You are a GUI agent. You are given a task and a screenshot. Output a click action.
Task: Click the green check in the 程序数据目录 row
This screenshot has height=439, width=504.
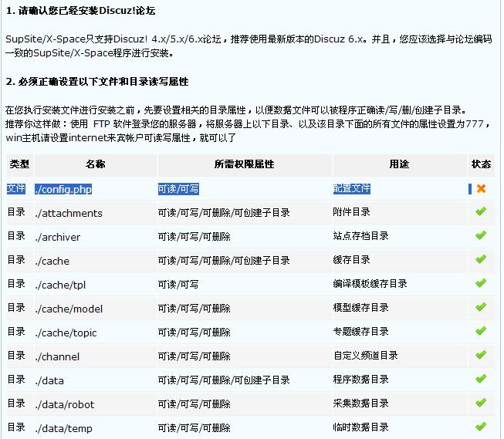point(481,379)
